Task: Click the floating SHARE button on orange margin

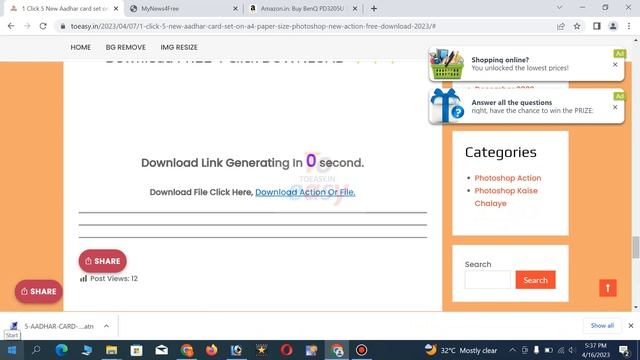Action: click(39, 291)
